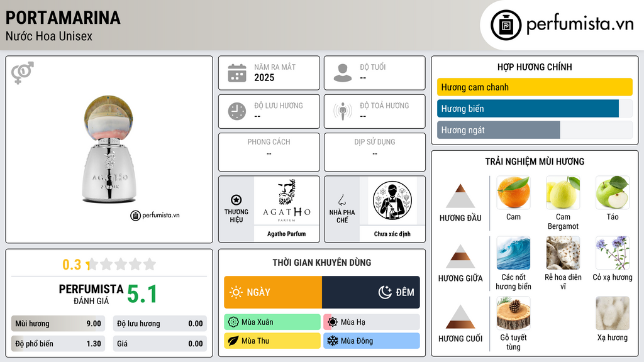Click the Hương biển blue bar
644x362 pixels.
coord(528,108)
